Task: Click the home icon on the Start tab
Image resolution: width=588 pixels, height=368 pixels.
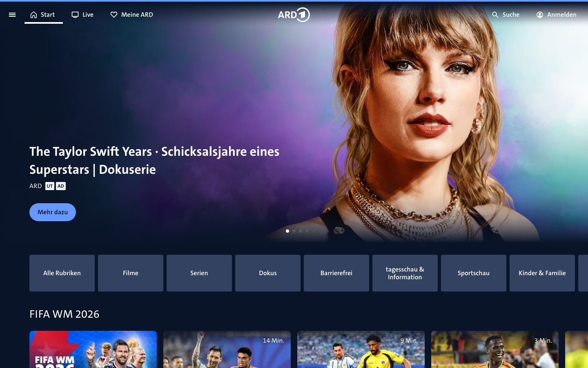Action: [x=34, y=15]
